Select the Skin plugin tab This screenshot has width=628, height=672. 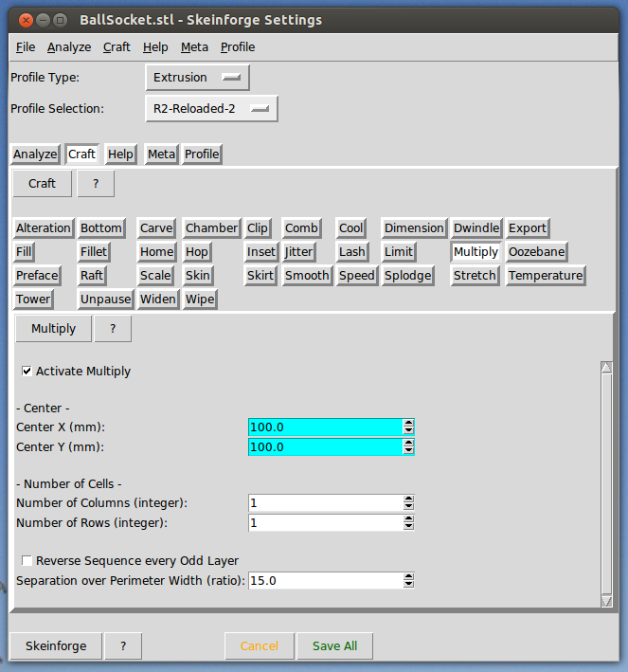click(198, 275)
